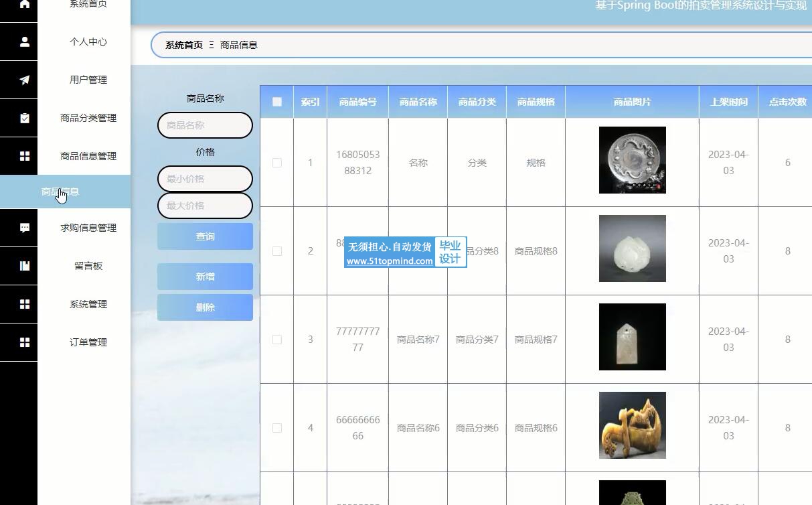Click product number 1680505388312 cell
812x505 pixels.
(358, 163)
